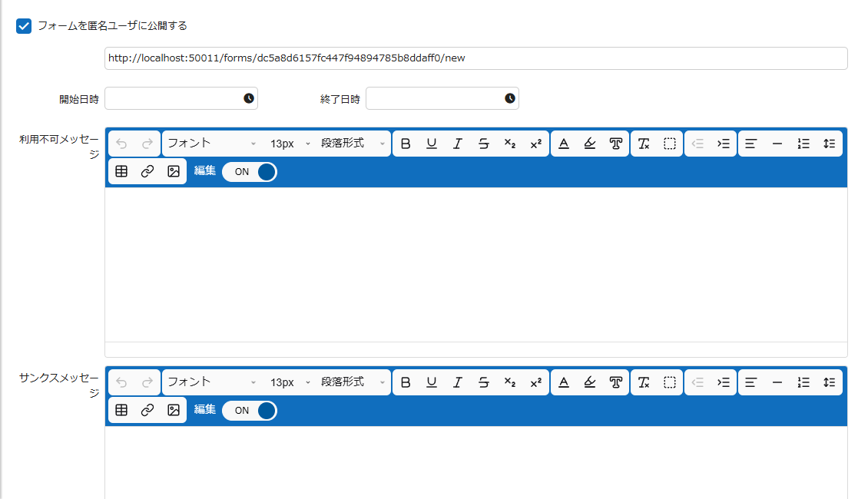This screenshot has width=868, height=499.
Task: Apply subscript in 利用不可メッセージ editor
Action: (x=509, y=144)
